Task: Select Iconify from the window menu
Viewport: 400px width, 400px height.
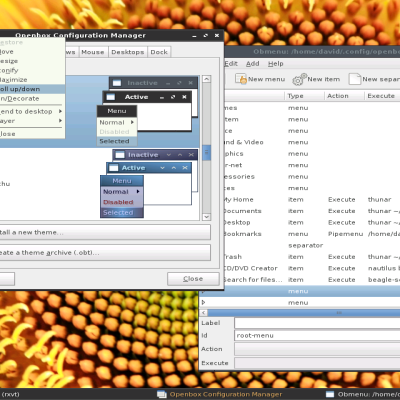Action: coord(32,70)
